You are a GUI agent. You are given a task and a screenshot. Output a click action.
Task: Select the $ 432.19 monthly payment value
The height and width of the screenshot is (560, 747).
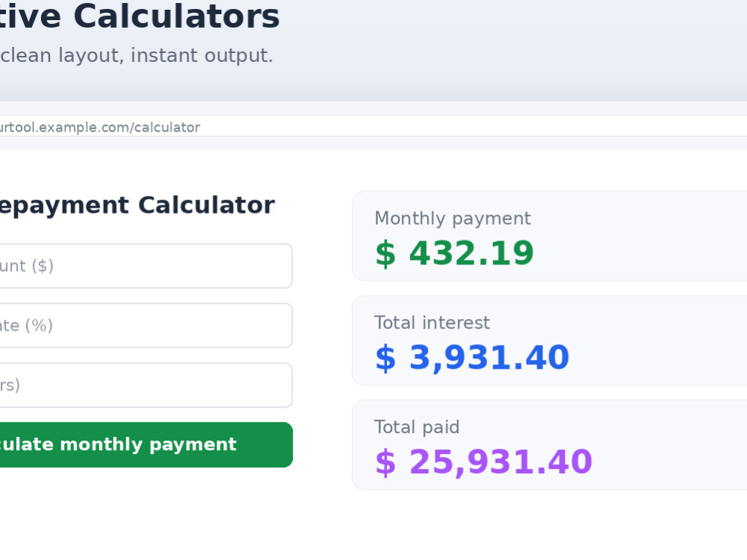[x=454, y=253]
